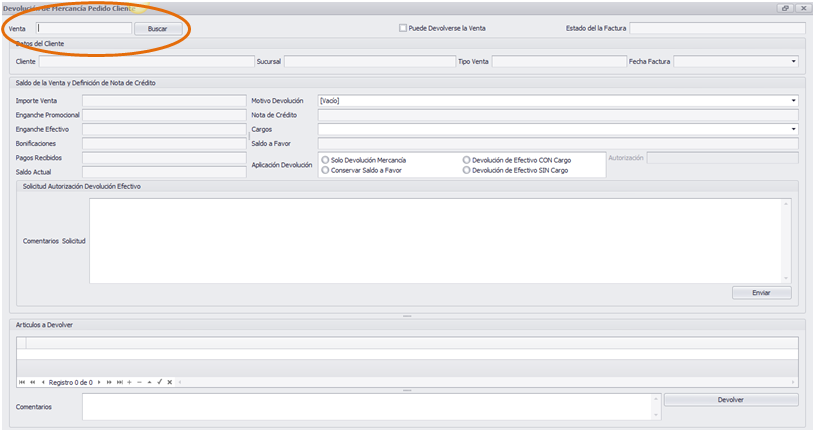
Task: Select Devolución de Efectivo CON Cargo
Action: click(x=466, y=160)
